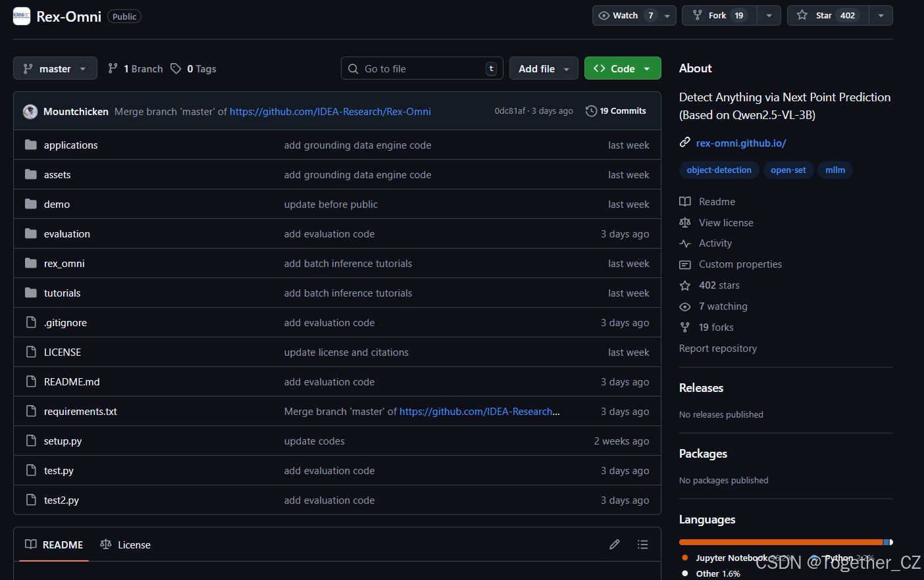The width and height of the screenshot is (924, 580).
Task: Click the star icon on Star button
Action: (802, 16)
